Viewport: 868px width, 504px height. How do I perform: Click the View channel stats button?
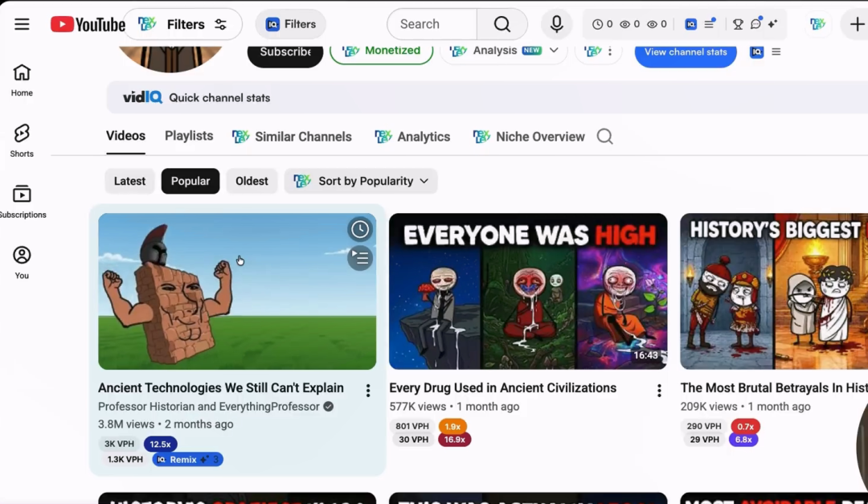(x=686, y=52)
